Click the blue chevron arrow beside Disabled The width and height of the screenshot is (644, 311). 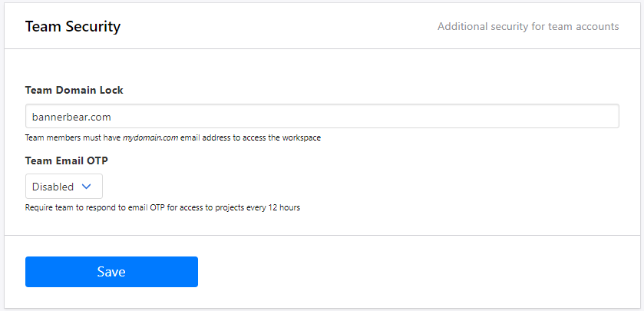[x=87, y=187]
